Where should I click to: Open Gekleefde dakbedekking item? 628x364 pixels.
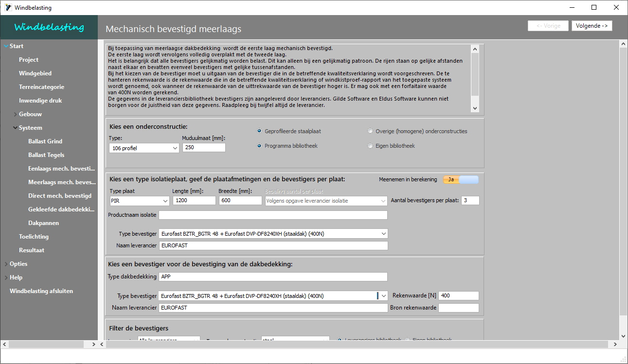coord(61,209)
